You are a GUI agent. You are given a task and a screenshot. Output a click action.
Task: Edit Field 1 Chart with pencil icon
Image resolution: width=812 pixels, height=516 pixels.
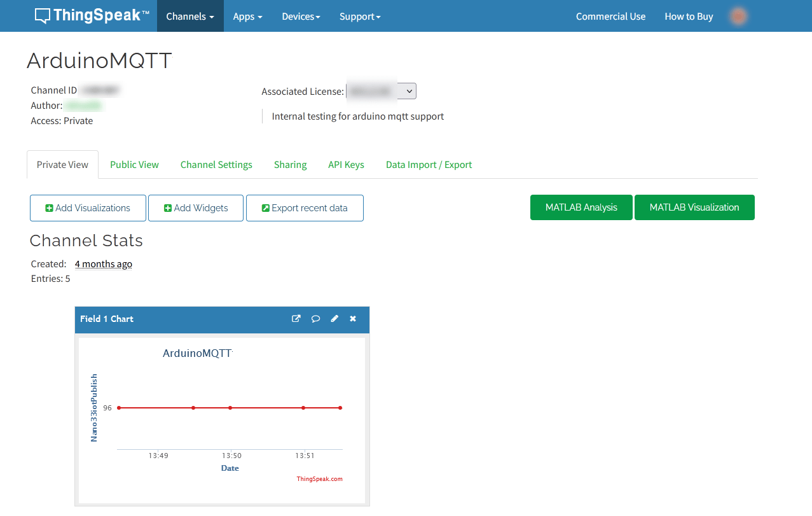click(334, 319)
